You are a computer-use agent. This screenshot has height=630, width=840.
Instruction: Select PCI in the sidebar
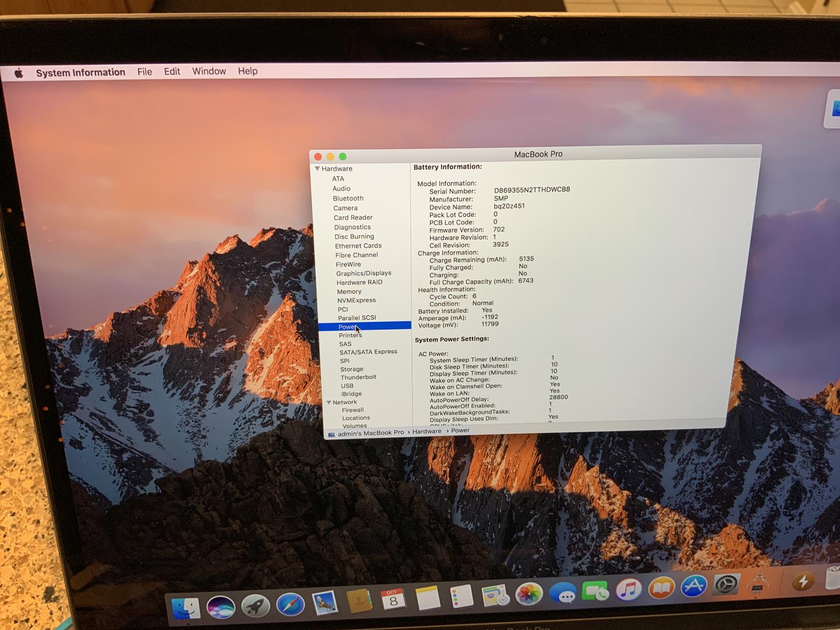coord(343,309)
